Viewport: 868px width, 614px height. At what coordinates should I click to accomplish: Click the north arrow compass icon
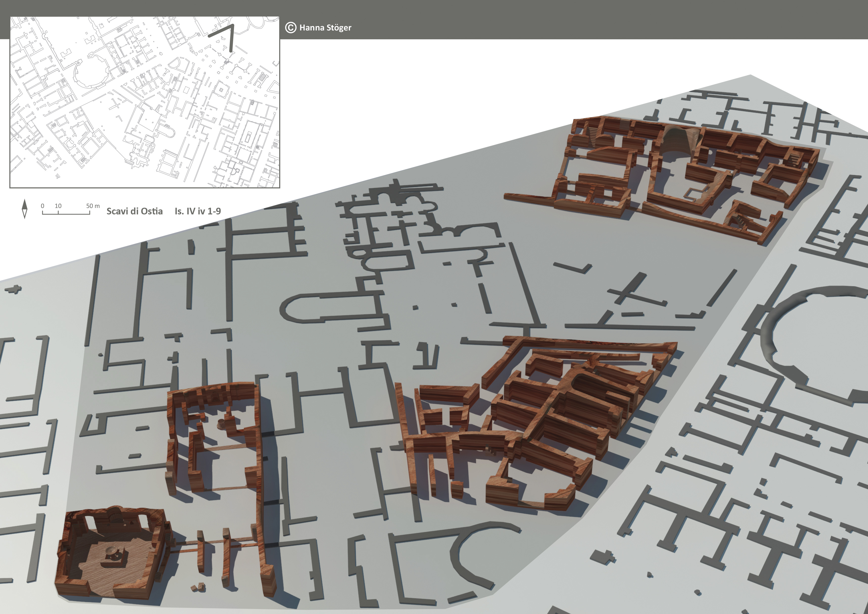(x=25, y=209)
